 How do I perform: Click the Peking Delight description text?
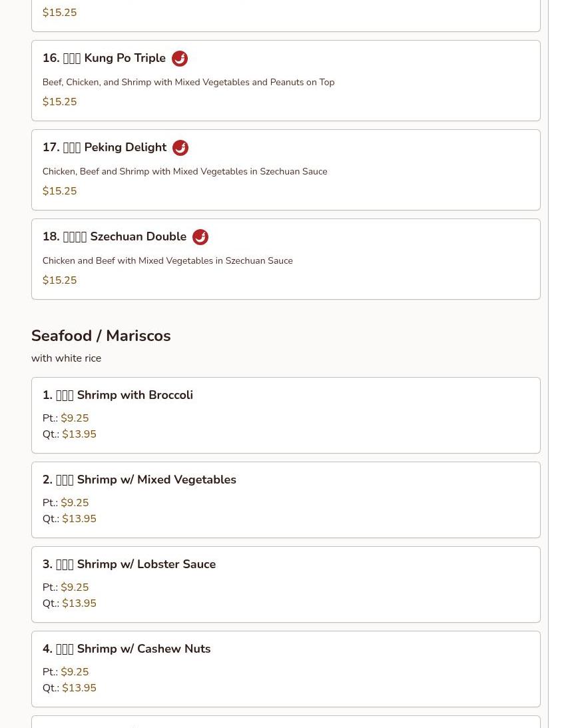coord(185,172)
